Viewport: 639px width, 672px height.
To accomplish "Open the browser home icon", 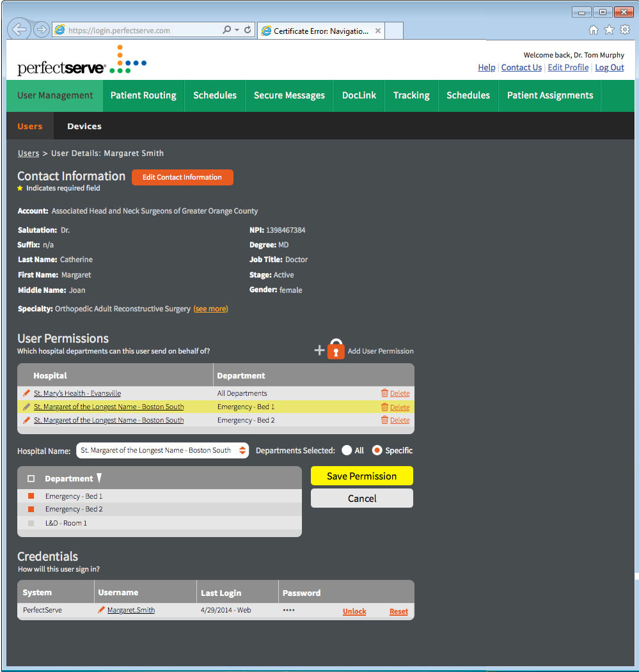I will [x=594, y=29].
